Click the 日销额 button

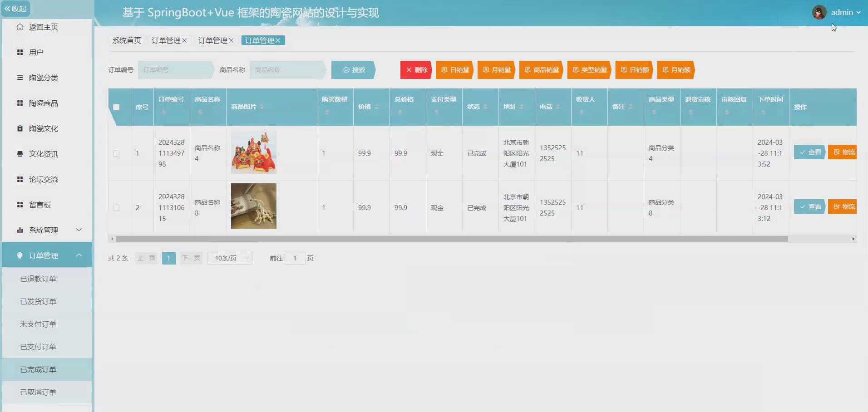click(x=635, y=70)
